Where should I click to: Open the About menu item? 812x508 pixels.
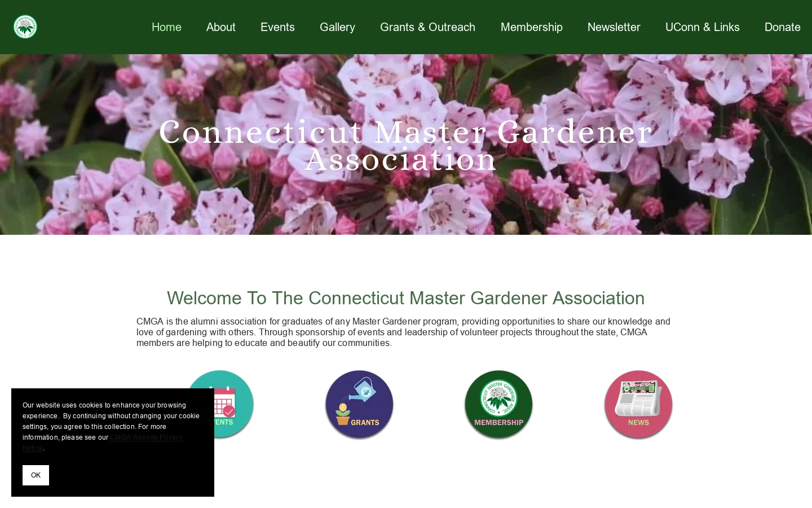(x=221, y=27)
